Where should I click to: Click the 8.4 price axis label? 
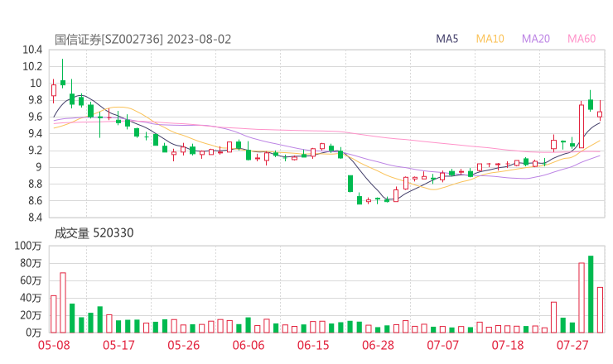click(35, 218)
